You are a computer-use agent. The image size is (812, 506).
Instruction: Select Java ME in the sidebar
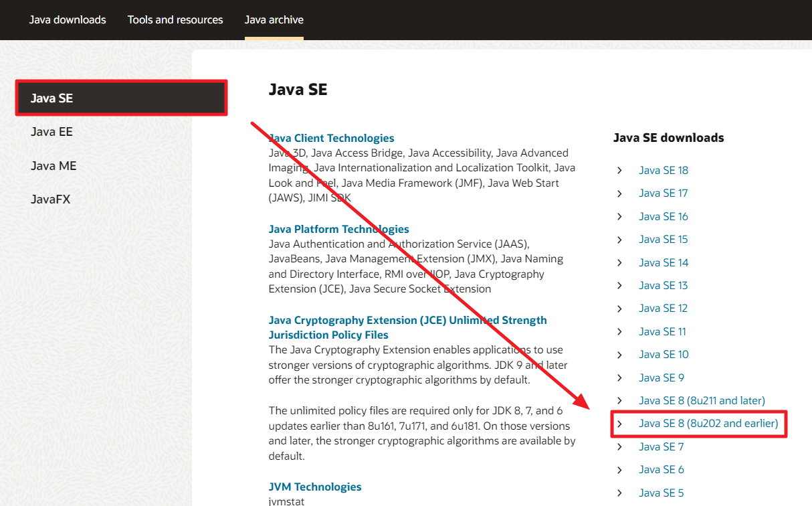coord(54,165)
